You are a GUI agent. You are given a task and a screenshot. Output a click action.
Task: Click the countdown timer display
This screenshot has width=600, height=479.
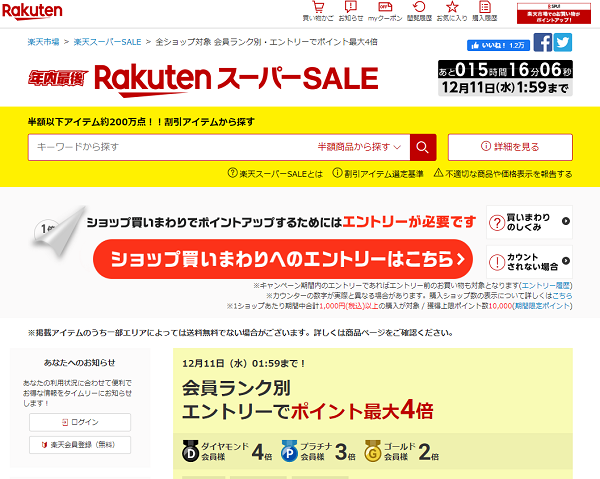point(505,78)
